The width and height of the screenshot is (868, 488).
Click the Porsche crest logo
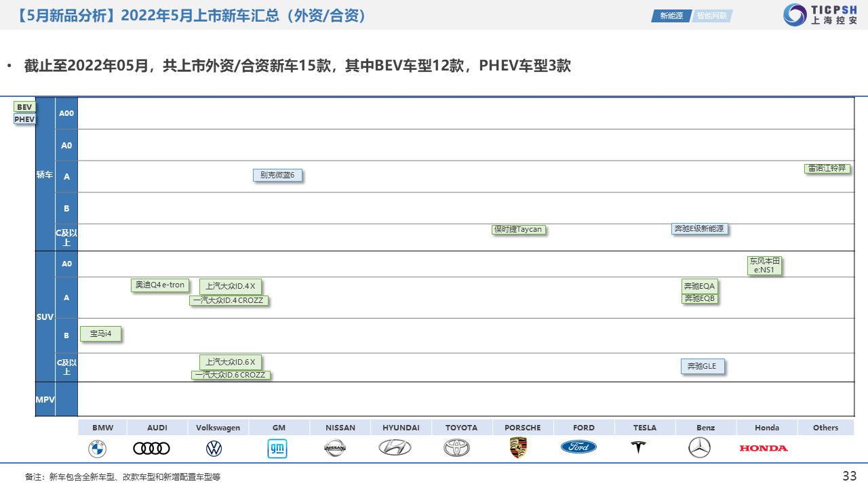(518, 448)
